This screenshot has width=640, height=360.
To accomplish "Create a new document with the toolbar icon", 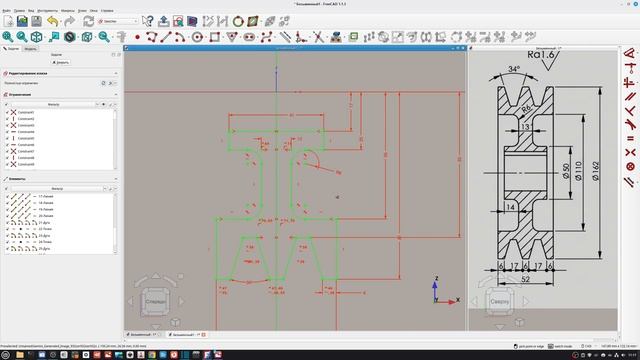I will (9, 21).
